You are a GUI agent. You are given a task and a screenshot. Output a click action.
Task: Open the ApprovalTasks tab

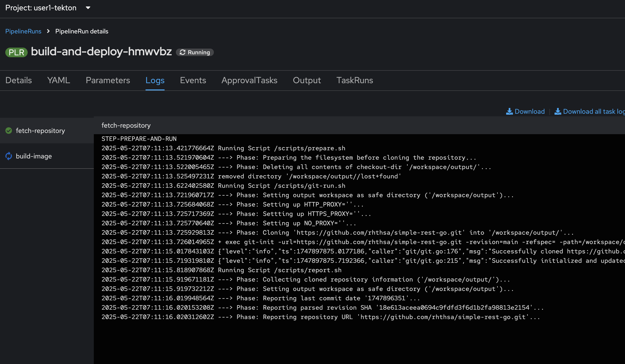249,80
